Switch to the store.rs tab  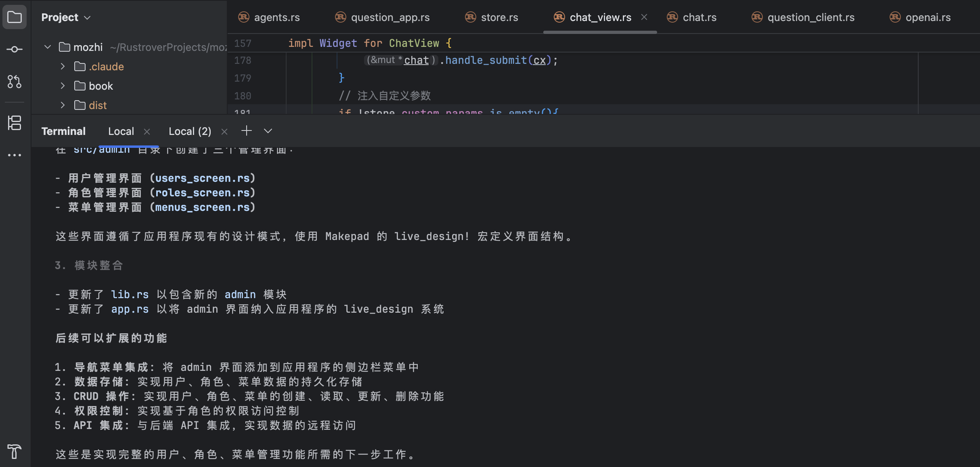coord(499,17)
